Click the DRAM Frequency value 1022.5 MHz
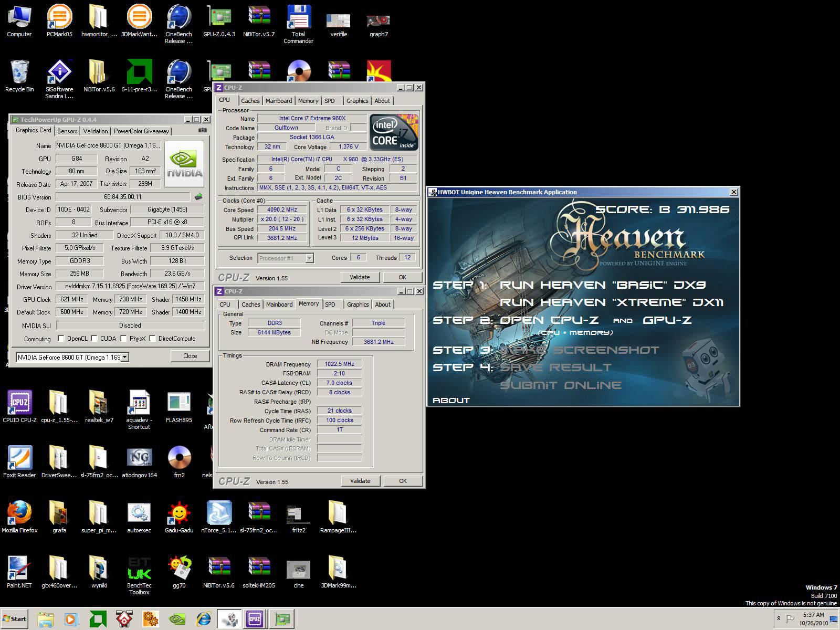 339,364
